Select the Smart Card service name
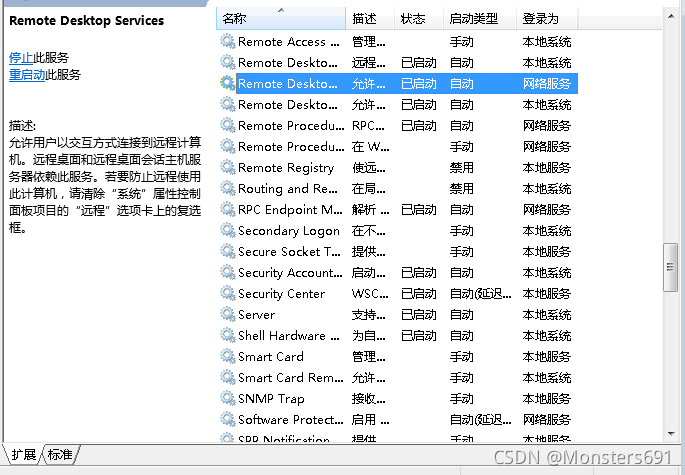685x475 pixels. point(271,357)
